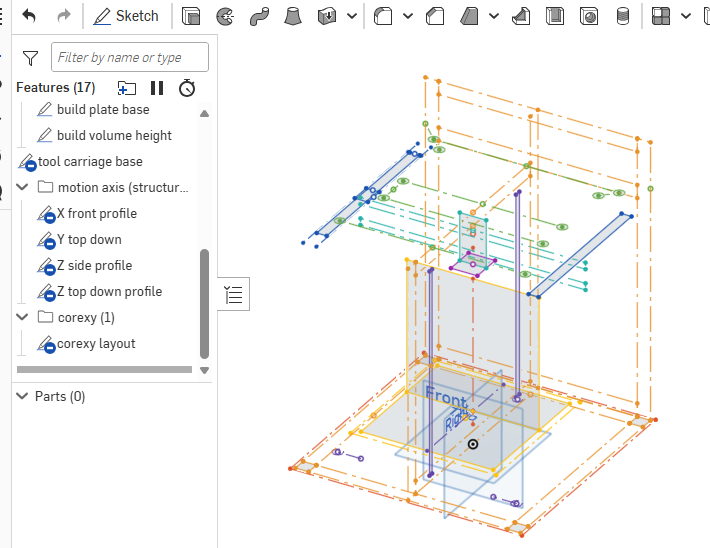Toggle the feature list panel button
The width and height of the screenshot is (710, 548).
coord(233,293)
